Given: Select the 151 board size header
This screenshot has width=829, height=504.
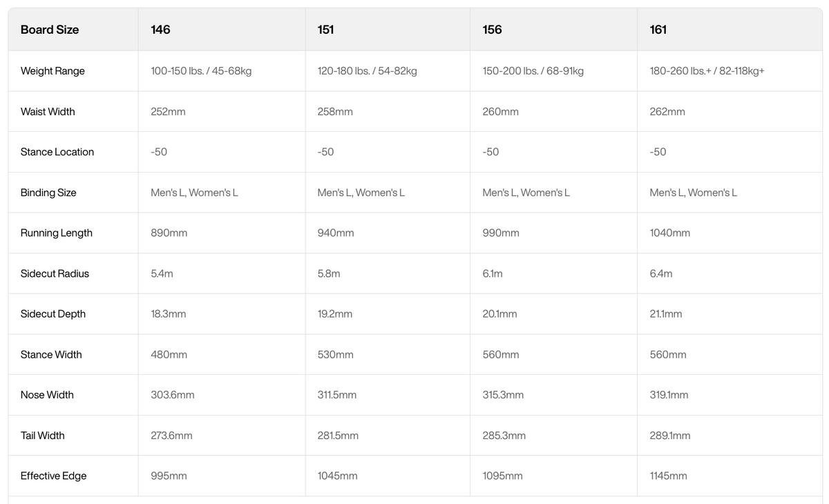Looking at the screenshot, I should [327, 30].
